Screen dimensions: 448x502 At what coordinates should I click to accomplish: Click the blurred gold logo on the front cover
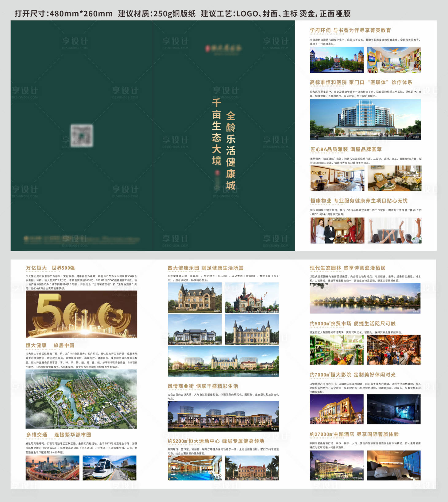pos(224,48)
